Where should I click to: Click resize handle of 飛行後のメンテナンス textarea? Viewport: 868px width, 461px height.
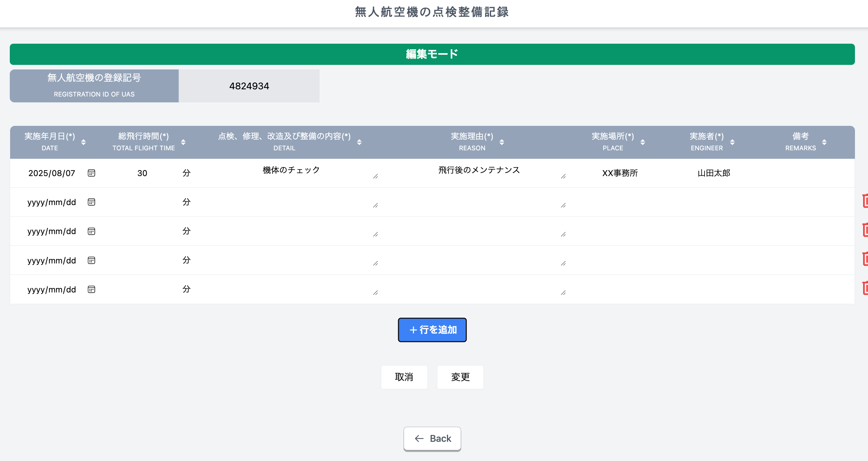[x=563, y=176]
